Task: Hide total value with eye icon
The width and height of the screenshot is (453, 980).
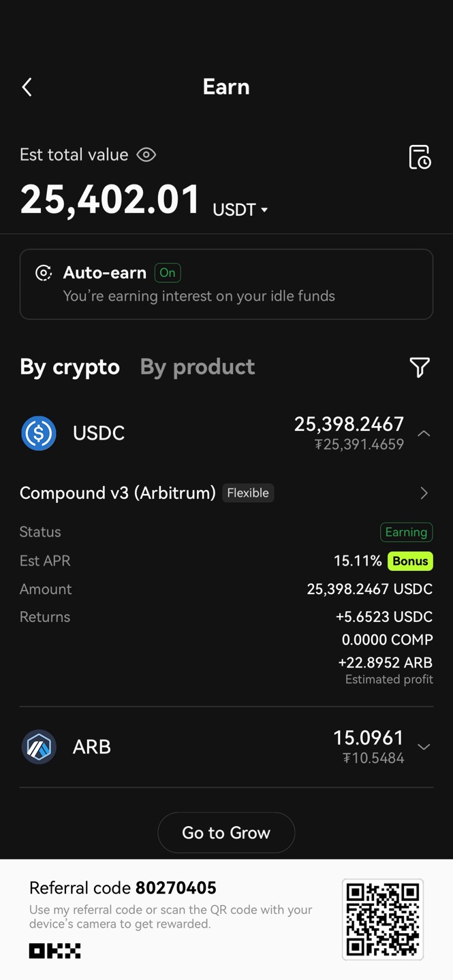Action: pos(146,155)
